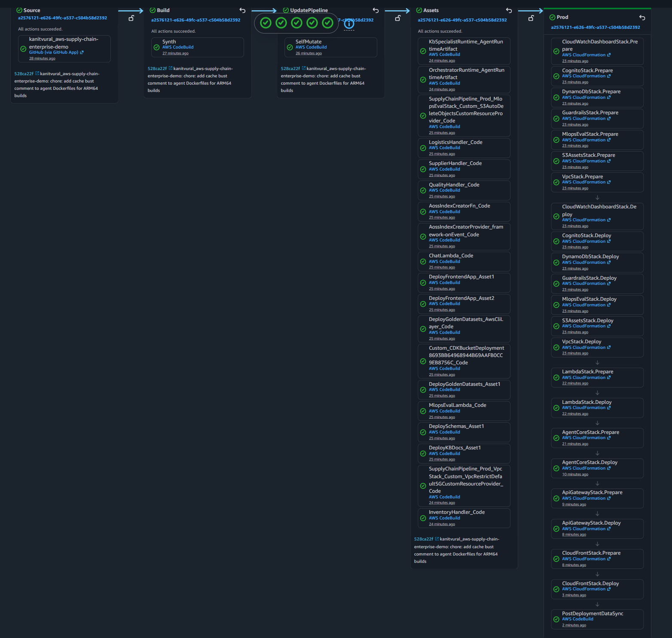Click status icon beside LogisticsHandler_Code
Image resolution: width=672 pixels, height=638 pixels.
tap(423, 148)
